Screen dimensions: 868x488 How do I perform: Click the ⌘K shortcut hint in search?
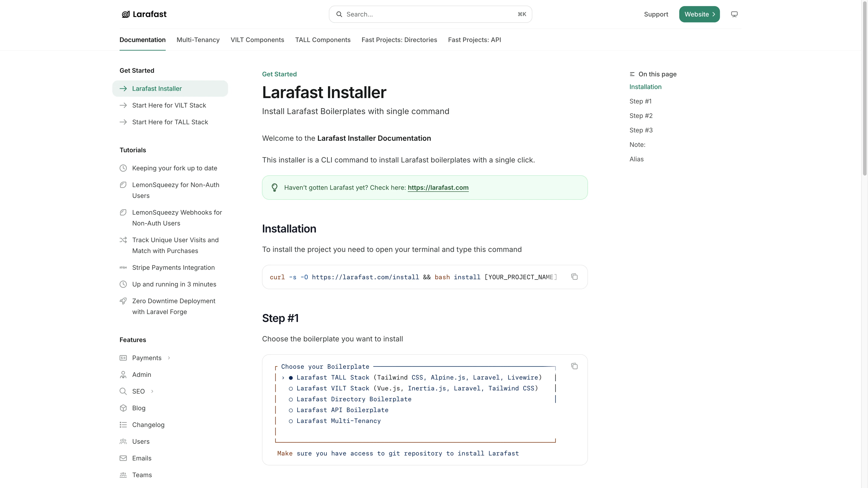[522, 14]
